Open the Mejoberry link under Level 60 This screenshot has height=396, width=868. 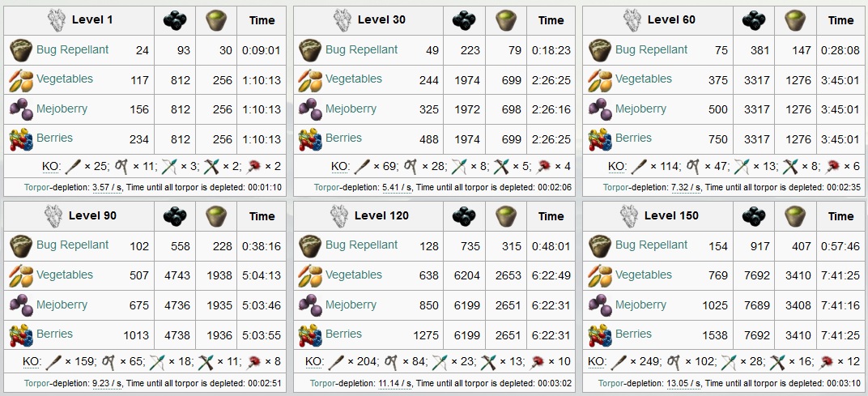[x=640, y=109]
